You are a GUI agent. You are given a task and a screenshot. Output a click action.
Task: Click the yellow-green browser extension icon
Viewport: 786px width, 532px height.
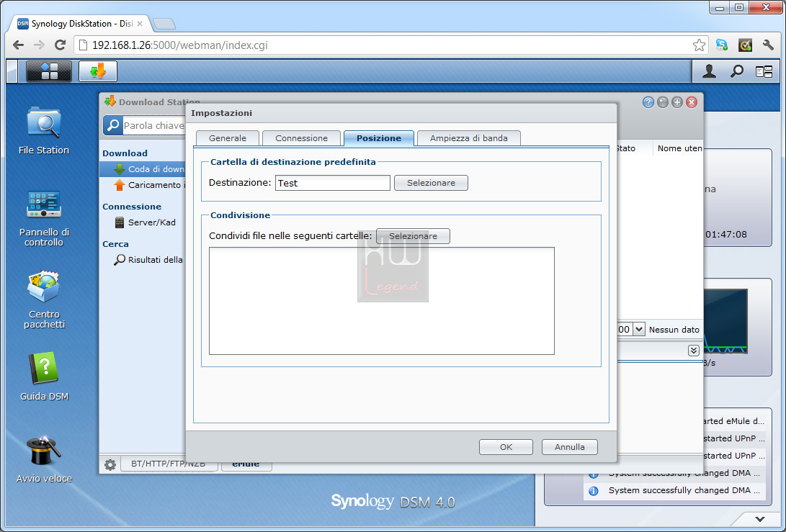[746, 45]
